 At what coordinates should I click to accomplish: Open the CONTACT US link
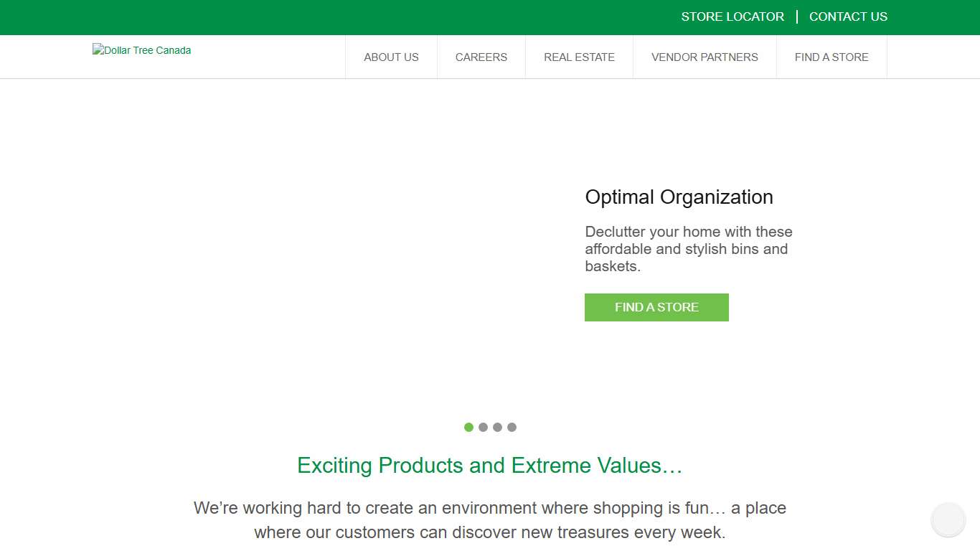pyautogui.click(x=848, y=17)
